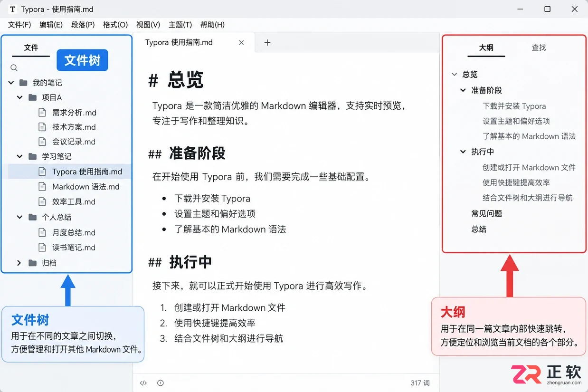
Task: Jump to 下载并安装 Typora in outline
Action: 514,106
